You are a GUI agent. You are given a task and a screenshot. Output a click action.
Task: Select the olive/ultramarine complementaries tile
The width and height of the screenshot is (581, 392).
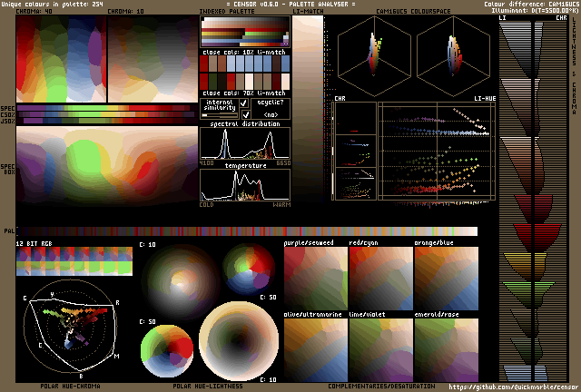coord(315,351)
